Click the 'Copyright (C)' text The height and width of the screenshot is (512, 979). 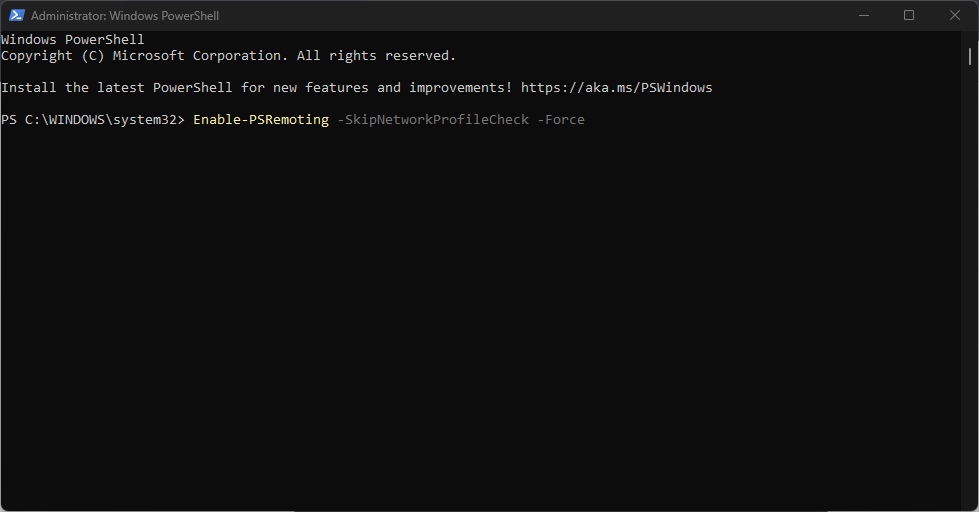pos(52,56)
